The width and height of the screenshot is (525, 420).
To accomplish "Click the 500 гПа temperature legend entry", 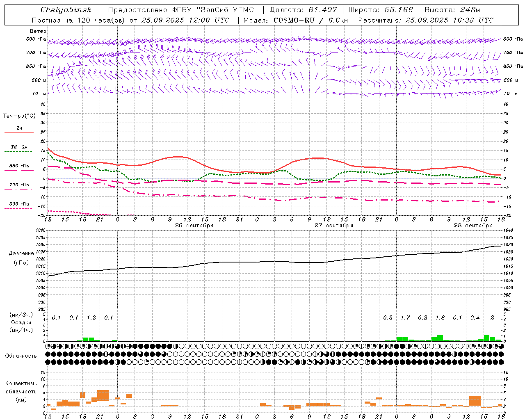I will point(19,204).
